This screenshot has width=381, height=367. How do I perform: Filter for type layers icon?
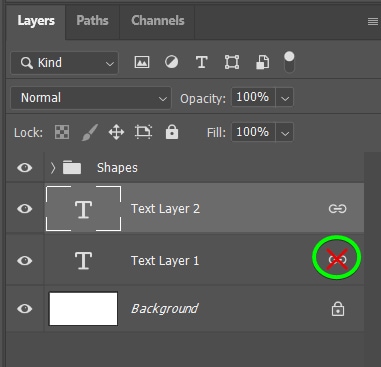[201, 62]
